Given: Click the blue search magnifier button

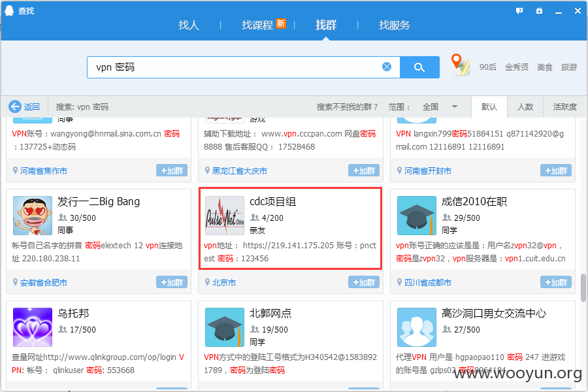Looking at the screenshot, I should [419, 67].
